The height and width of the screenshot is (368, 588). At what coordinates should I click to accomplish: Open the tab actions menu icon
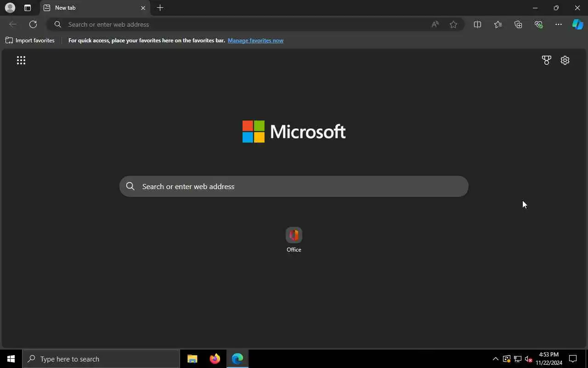(28, 8)
